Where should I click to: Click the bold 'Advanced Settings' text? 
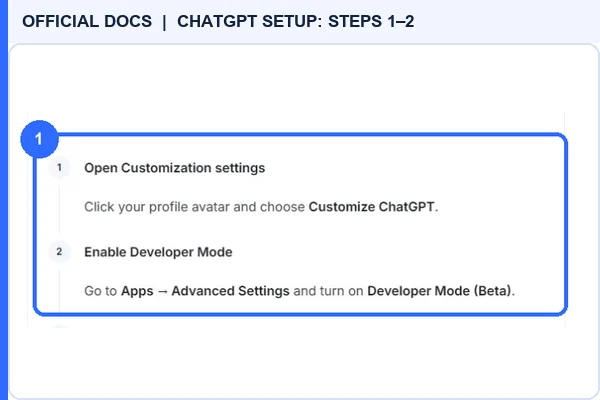click(x=230, y=291)
